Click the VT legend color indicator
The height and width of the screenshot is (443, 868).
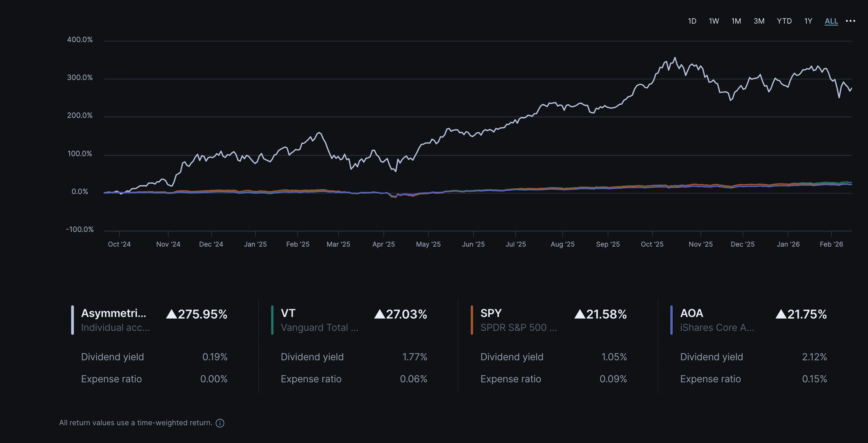pos(273,319)
